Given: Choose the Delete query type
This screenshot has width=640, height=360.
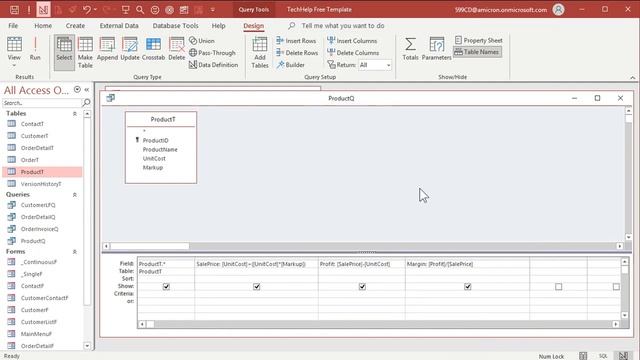Looking at the screenshot, I should 177,49.
